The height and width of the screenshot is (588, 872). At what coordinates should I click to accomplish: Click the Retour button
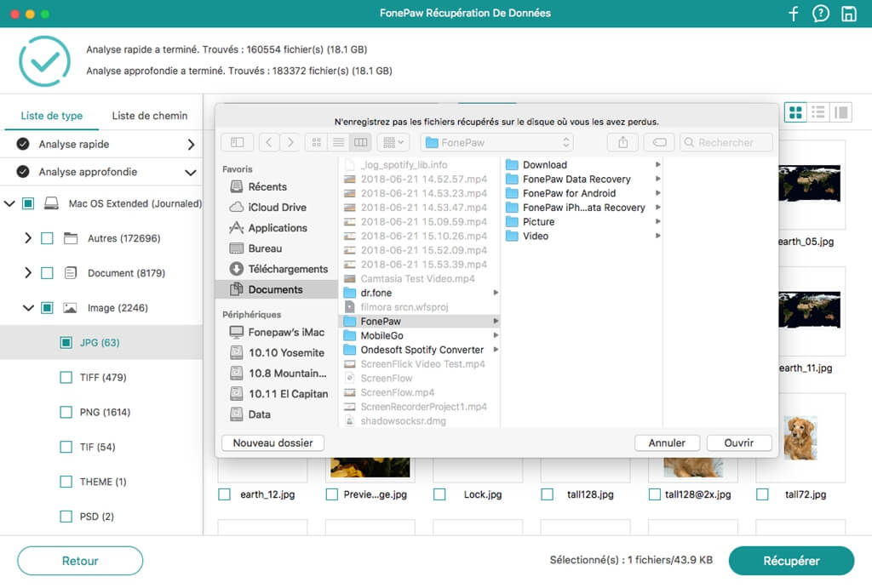pos(80,561)
